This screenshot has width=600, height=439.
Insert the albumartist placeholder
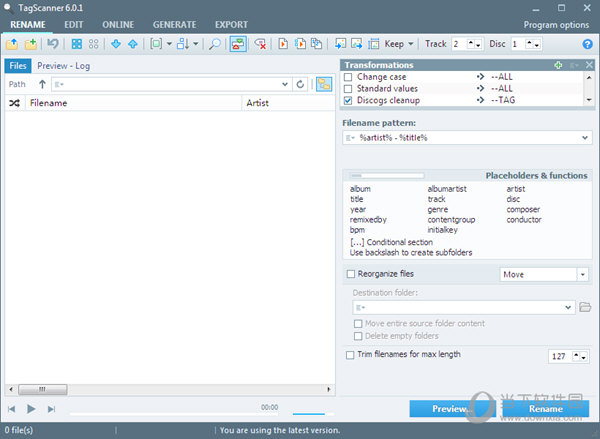point(447,189)
